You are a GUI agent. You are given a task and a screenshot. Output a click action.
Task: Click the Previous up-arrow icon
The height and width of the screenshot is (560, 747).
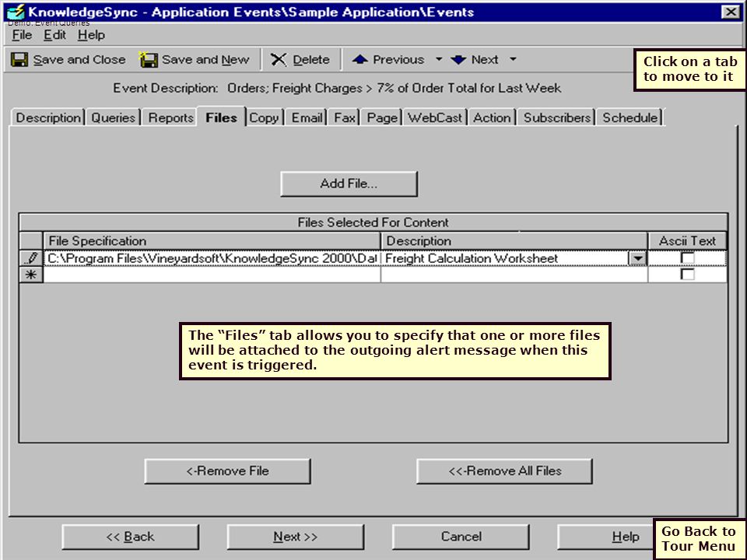click(360, 60)
